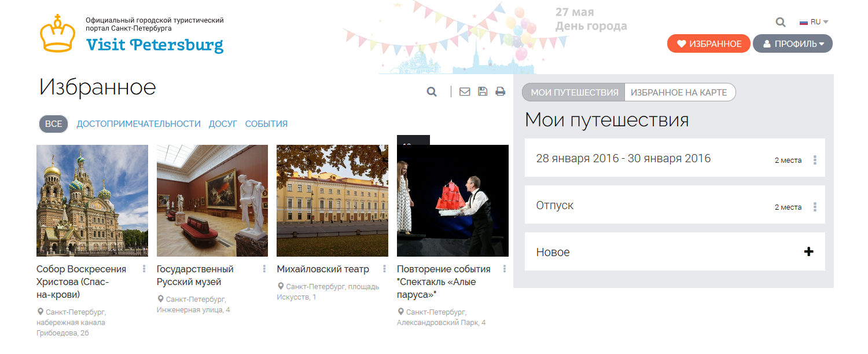This screenshot has height=354, width=868.
Task: Switch to ИЗБРАННОЕ НА КАРТЕ tab
Action: tap(679, 92)
